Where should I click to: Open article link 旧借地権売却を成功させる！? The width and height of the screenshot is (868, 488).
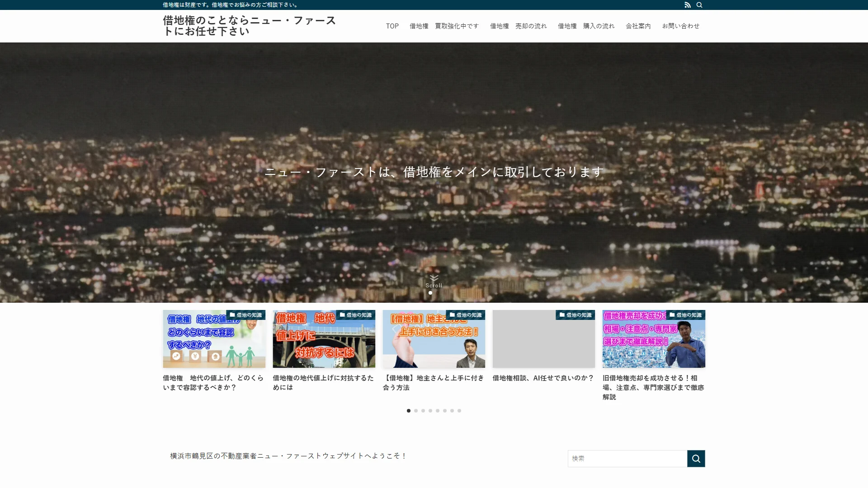(x=653, y=387)
